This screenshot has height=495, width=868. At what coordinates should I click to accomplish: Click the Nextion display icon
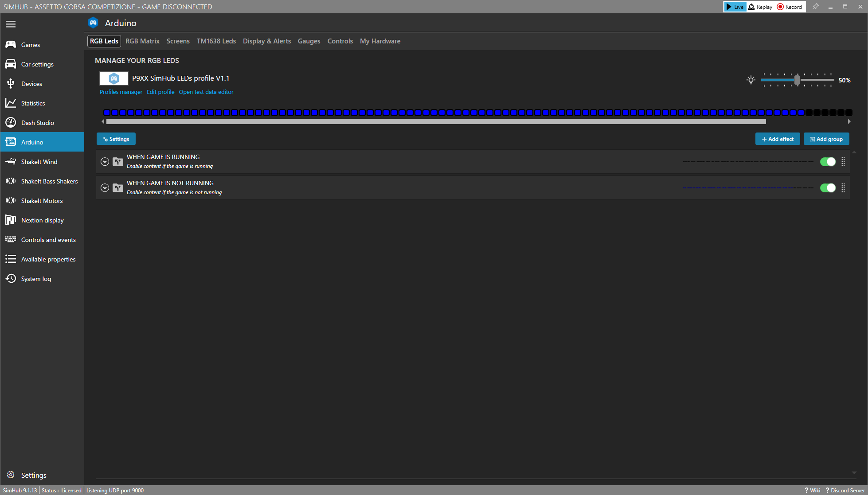[x=11, y=220]
